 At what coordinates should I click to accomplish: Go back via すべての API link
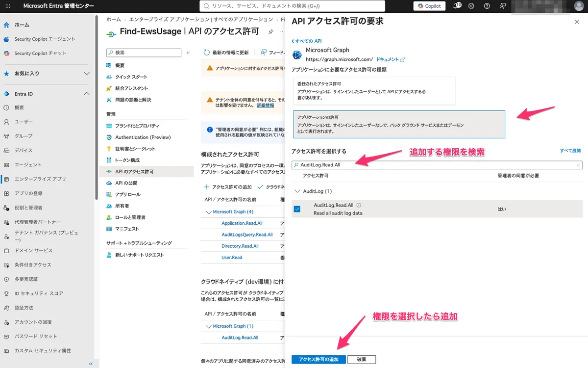point(307,41)
